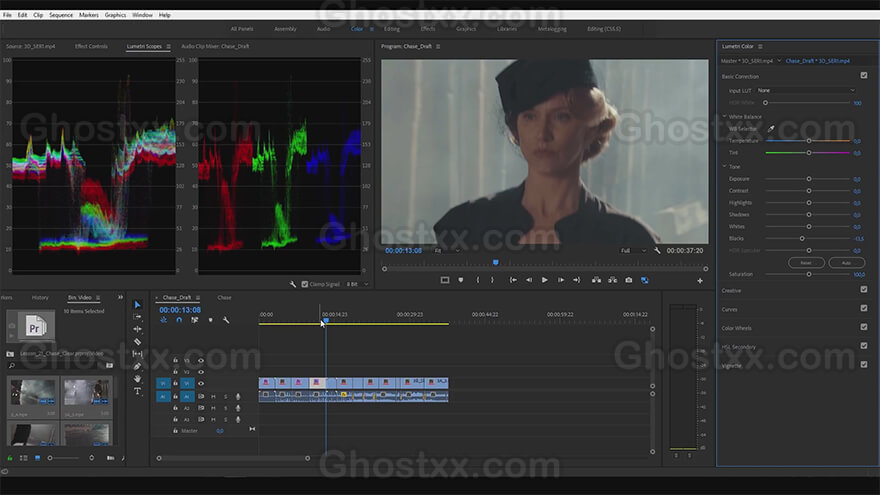Open Lumetri Scopes settings wrench
The height and width of the screenshot is (495, 880).
pyautogui.click(x=292, y=284)
